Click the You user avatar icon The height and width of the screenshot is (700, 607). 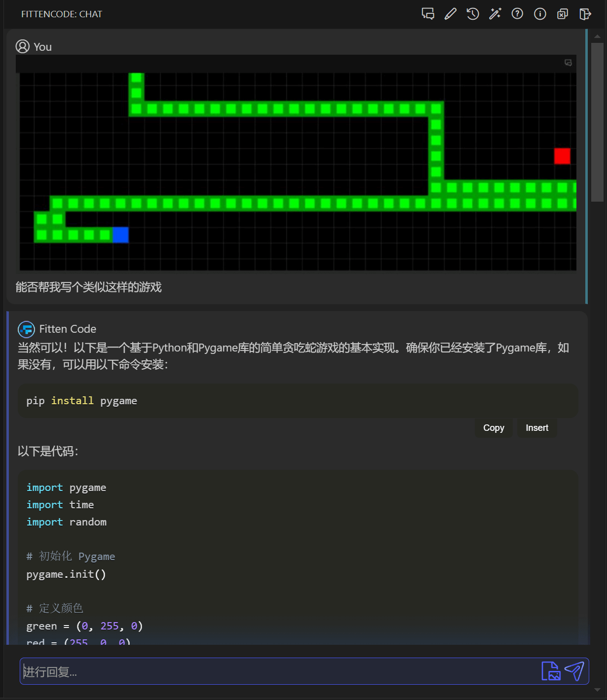pyautogui.click(x=23, y=46)
